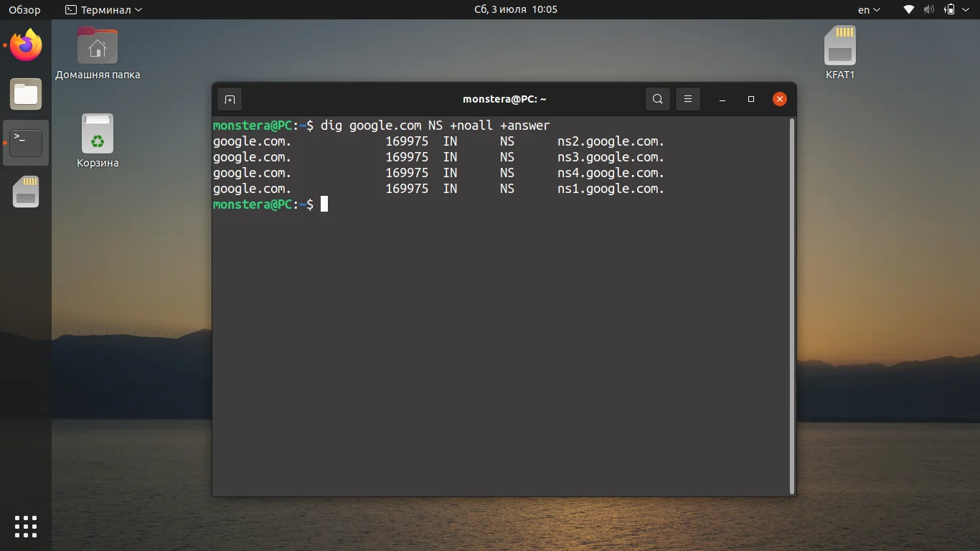Launch Firefox from the dock

(x=25, y=45)
